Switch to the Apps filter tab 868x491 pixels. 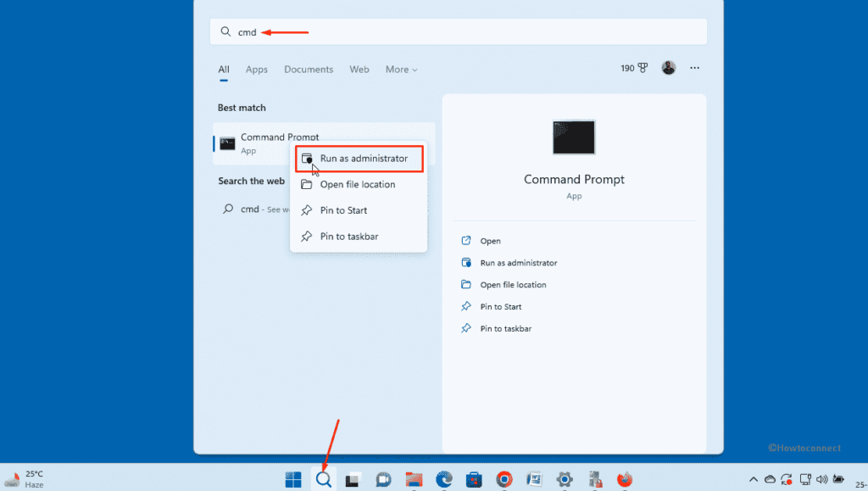[256, 70]
